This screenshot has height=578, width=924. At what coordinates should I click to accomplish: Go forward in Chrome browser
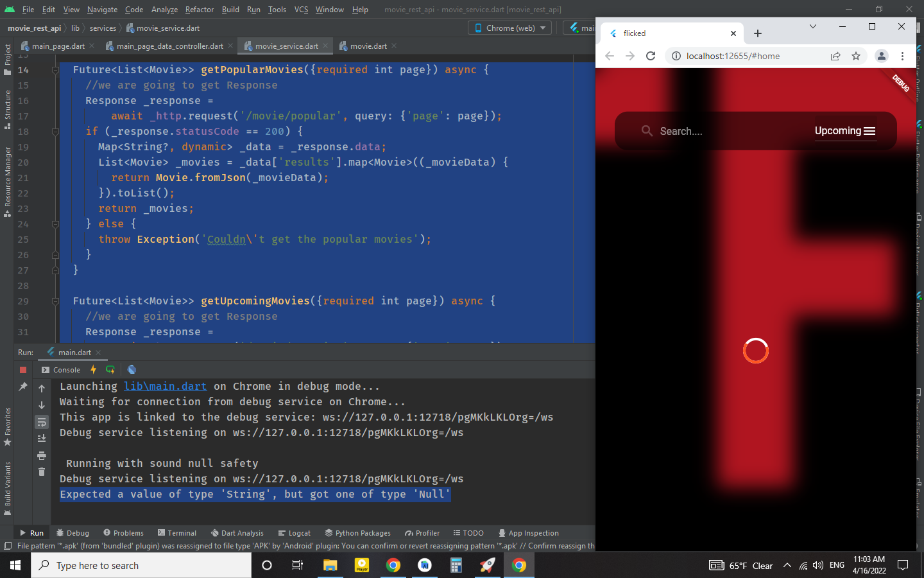[630, 56]
